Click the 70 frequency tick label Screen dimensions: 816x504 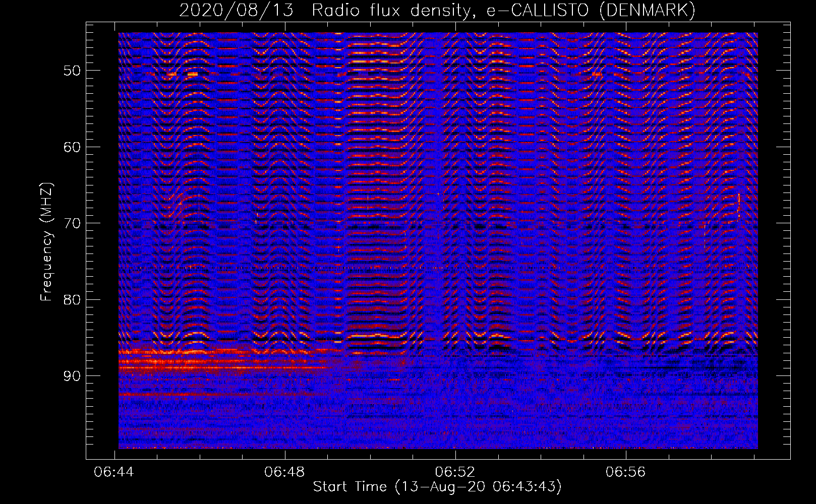tap(72, 223)
